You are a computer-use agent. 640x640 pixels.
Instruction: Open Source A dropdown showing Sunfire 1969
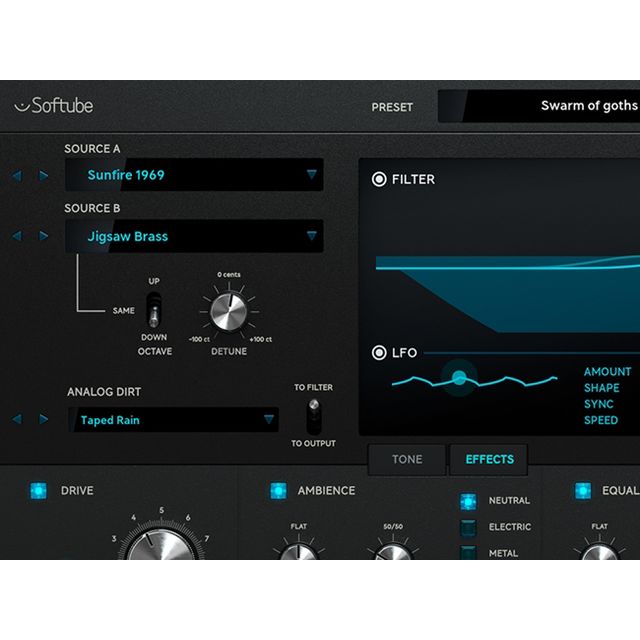pyautogui.click(x=194, y=175)
